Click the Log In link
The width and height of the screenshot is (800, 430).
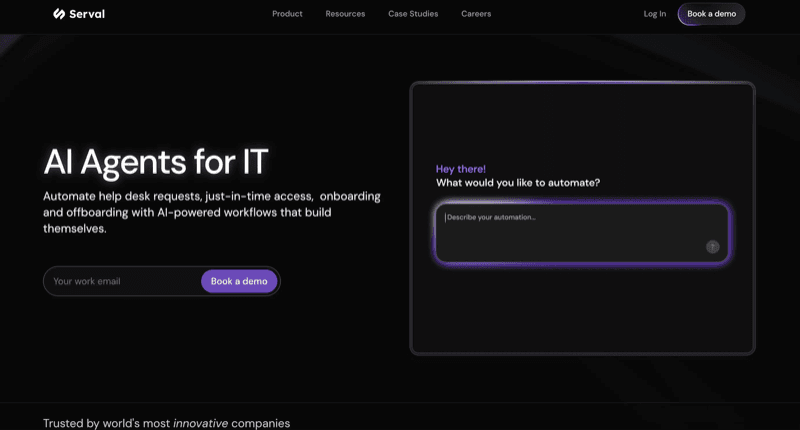[x=655, y=14]
